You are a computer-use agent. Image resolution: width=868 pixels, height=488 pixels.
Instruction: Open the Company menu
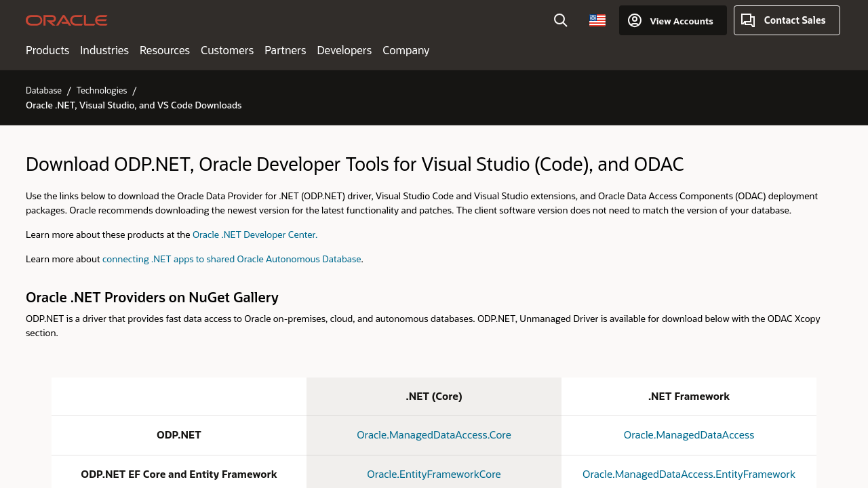coord(406,50)
